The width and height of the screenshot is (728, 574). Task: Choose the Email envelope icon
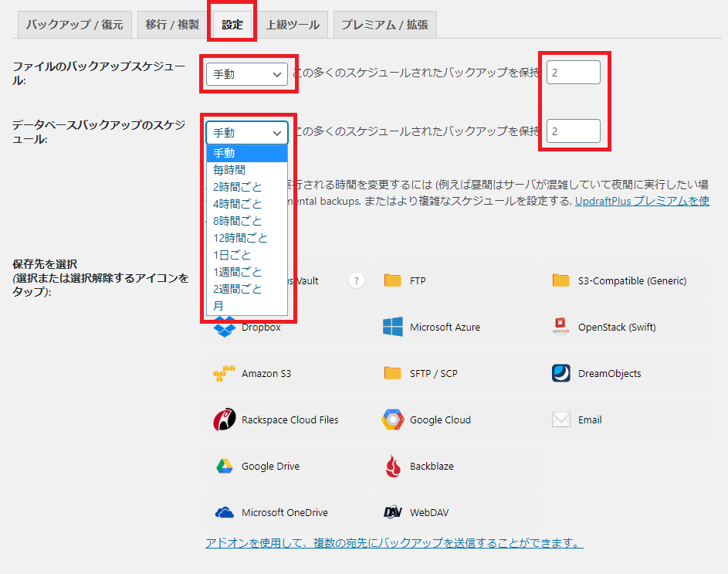pyautogui.click(x=560, y=419)
